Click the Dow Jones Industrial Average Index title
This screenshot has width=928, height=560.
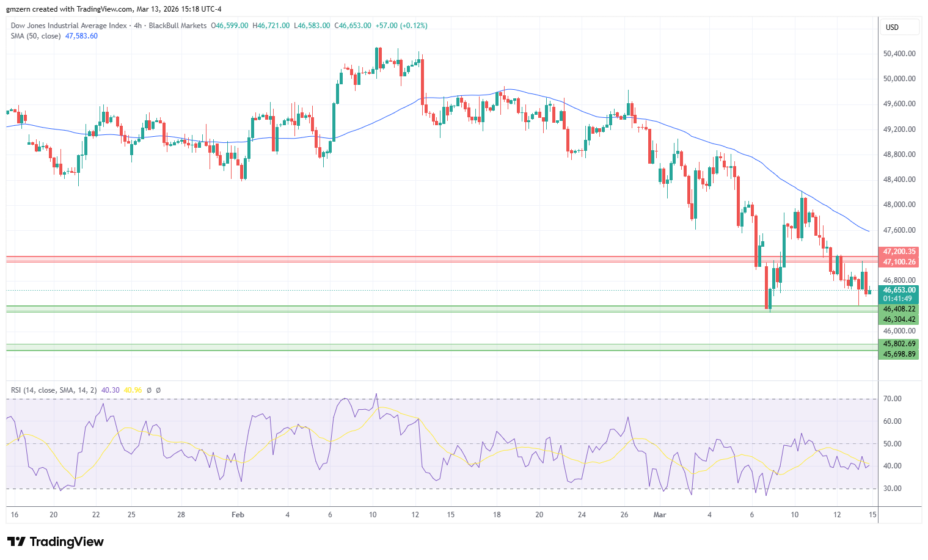[x=69, y=26]
